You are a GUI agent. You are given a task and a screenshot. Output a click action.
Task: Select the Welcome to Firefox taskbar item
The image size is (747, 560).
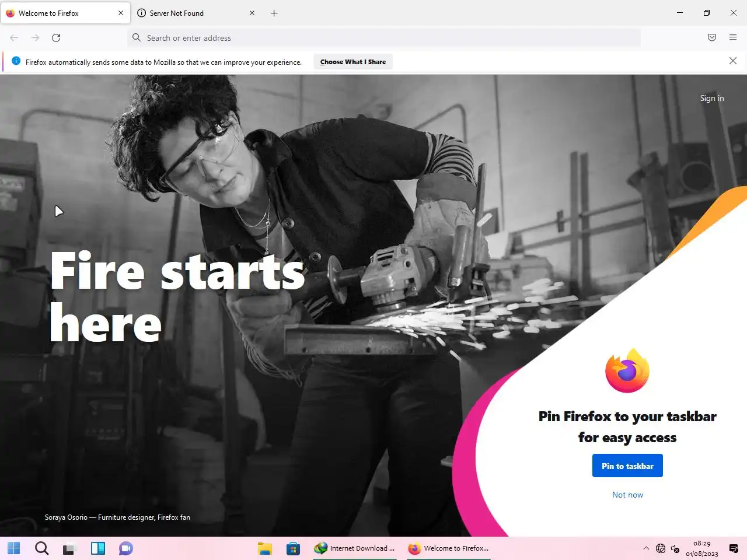click(449, 548)
